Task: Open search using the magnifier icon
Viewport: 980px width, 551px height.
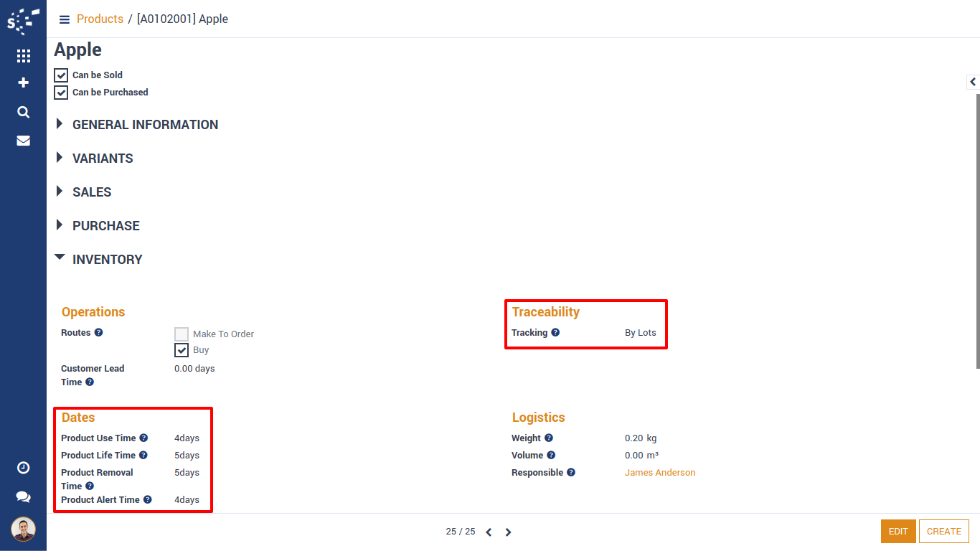Action: coord(23,112)
